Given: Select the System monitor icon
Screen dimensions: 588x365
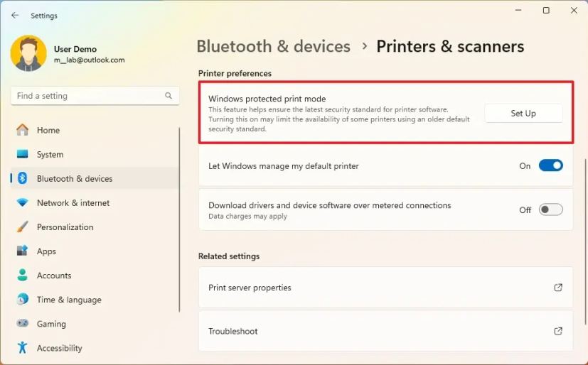Looking at the screenshot, I should (23, 154).
